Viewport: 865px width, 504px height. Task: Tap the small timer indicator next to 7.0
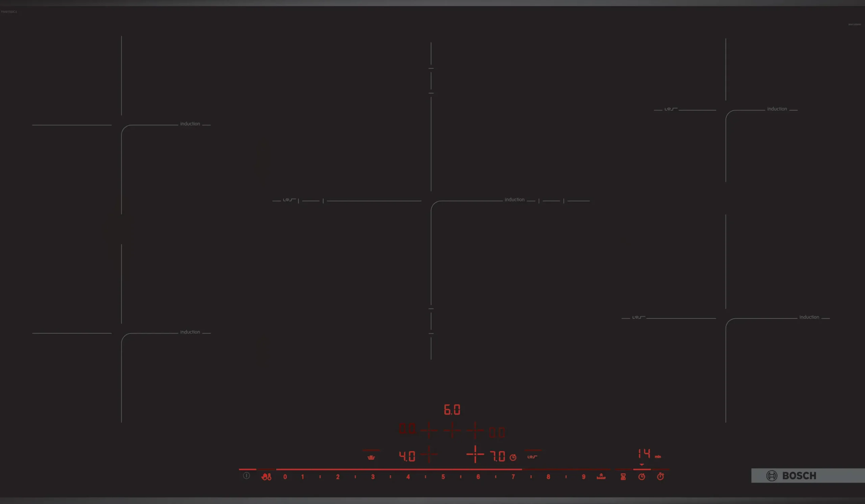[513, 457]
